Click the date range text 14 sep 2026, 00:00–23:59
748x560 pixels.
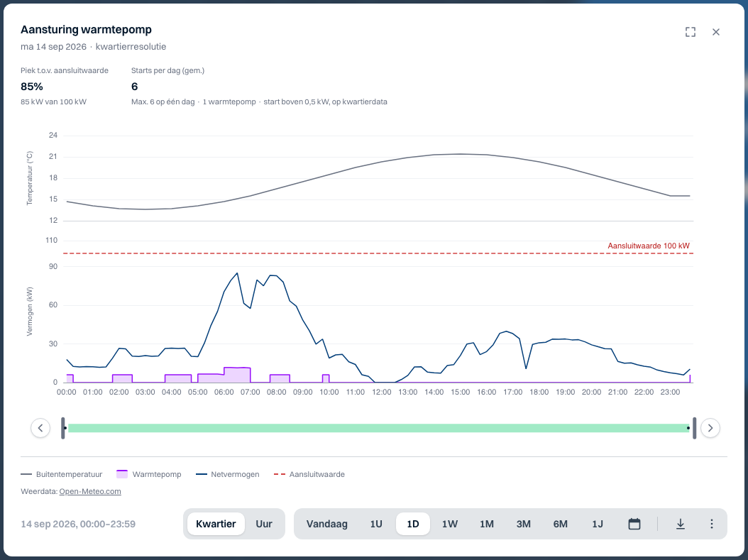pos(78,524)
